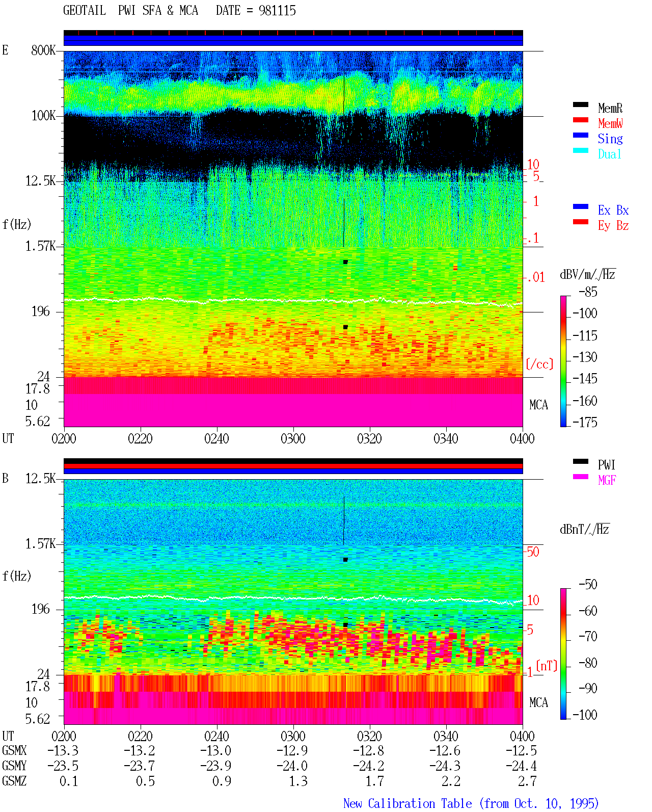Select the red '[/cc]' density unit label
This screenshot has width=652, height=812.
coord(539,364)
